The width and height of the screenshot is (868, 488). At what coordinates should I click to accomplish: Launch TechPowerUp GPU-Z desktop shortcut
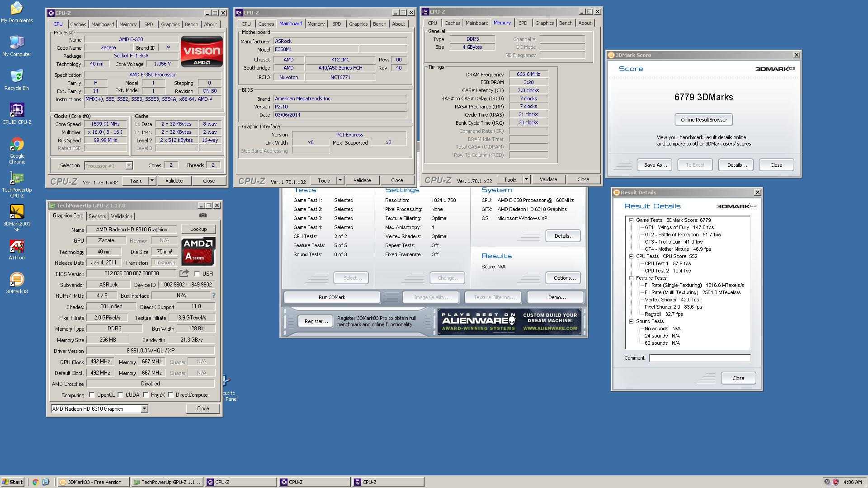[17, 185]
